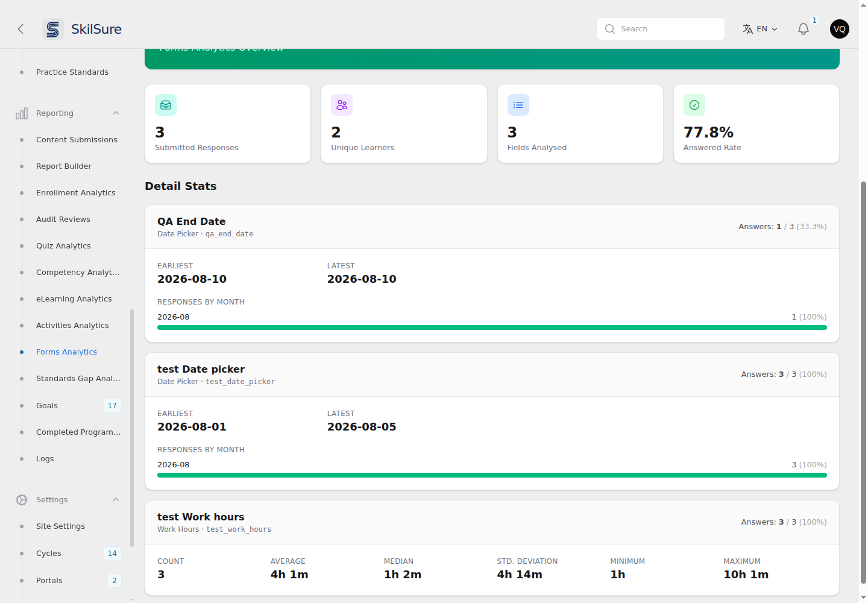The image size is (868, 603).
Task: Open Logs page
Action: 45,459
